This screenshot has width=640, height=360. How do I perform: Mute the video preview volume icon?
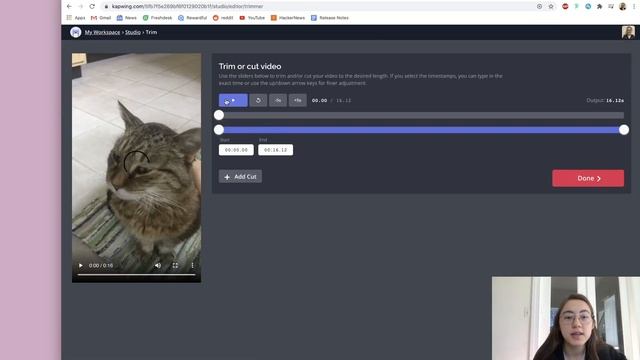pyautogui.click(x=158, y=265)
